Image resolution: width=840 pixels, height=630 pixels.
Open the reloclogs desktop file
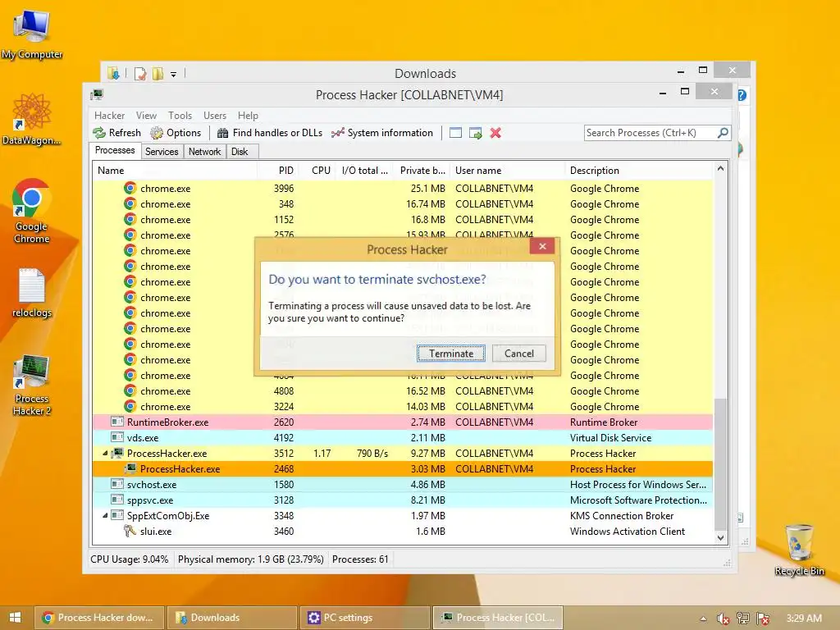point(32,293)
